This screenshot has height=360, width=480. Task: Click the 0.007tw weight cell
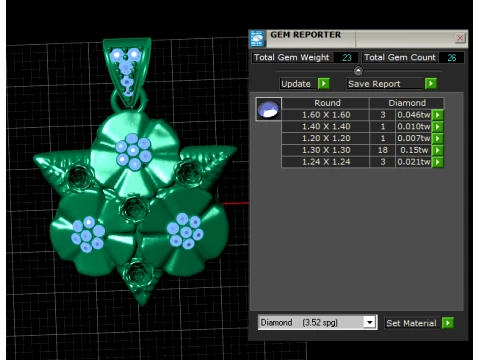pyautogui.click(x=414, y=138)
